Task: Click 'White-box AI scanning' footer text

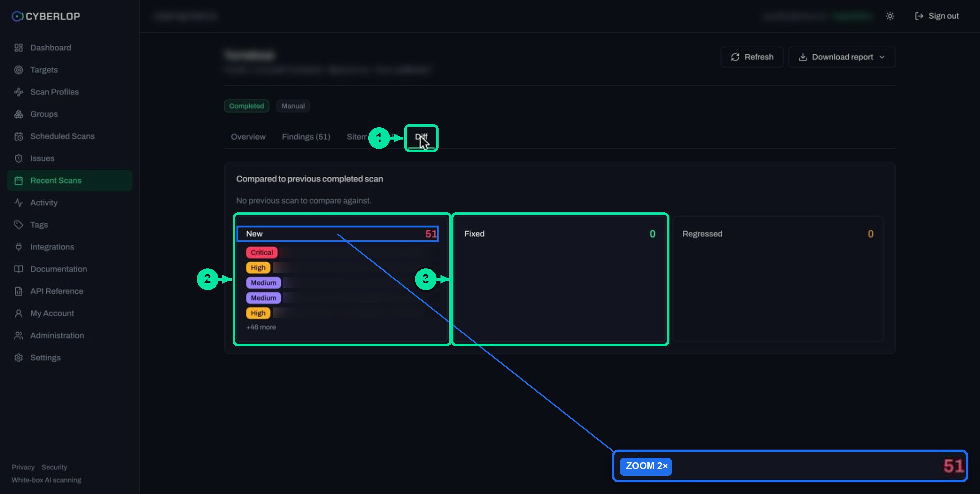Action: pyautogui.click(x=46, y=480)
